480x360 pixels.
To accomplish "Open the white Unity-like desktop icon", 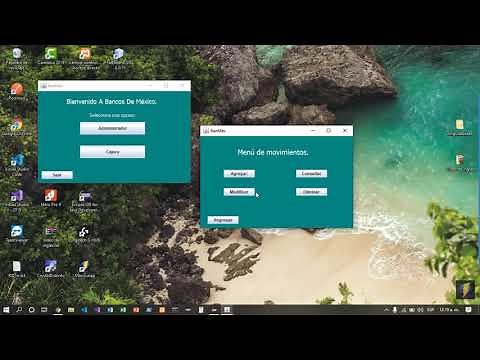I will [84, 231].
